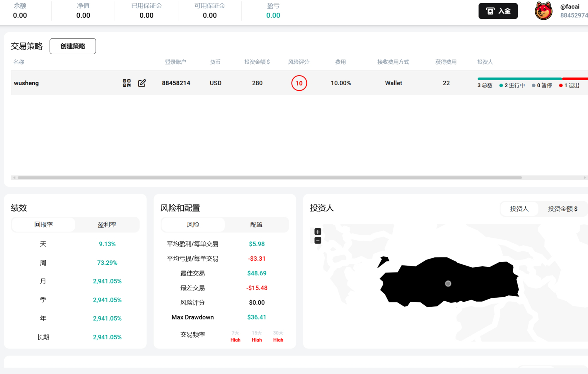This screenshot has height=374, width=588.
Task: Switch map view to 投资金额$
Action: click(563, 209)
